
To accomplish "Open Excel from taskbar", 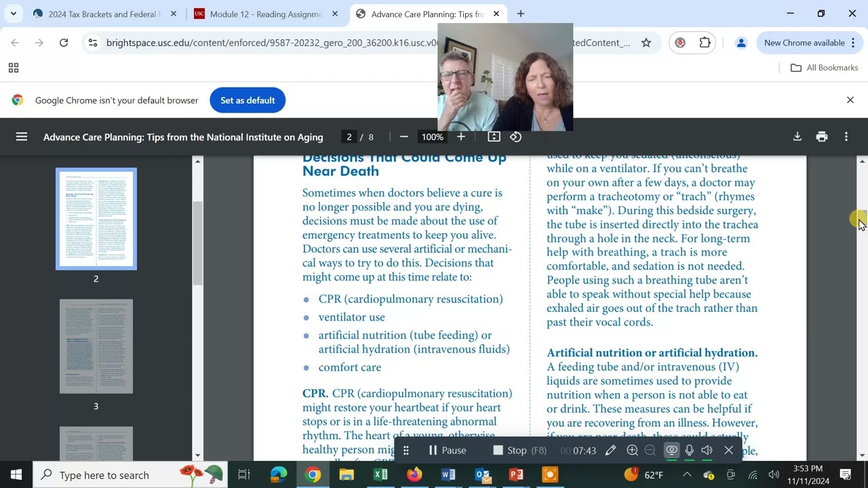I will 380,474.
